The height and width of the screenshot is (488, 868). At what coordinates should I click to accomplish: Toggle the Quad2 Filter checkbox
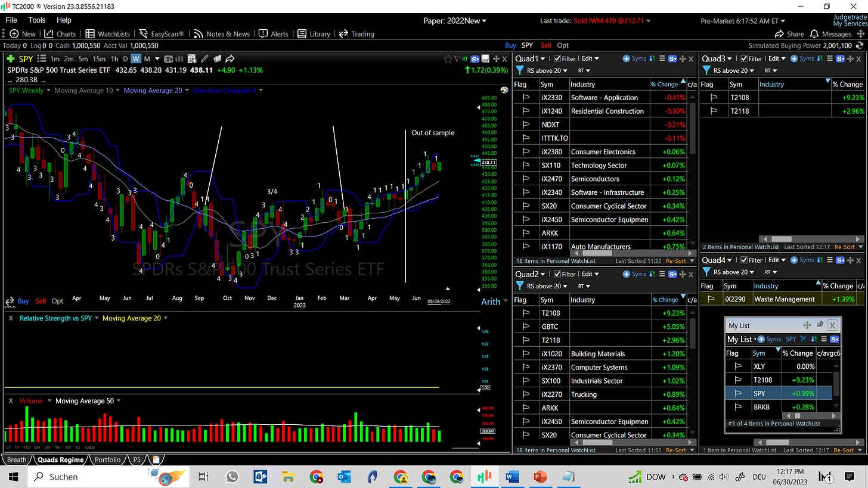[x=557, y=274]
